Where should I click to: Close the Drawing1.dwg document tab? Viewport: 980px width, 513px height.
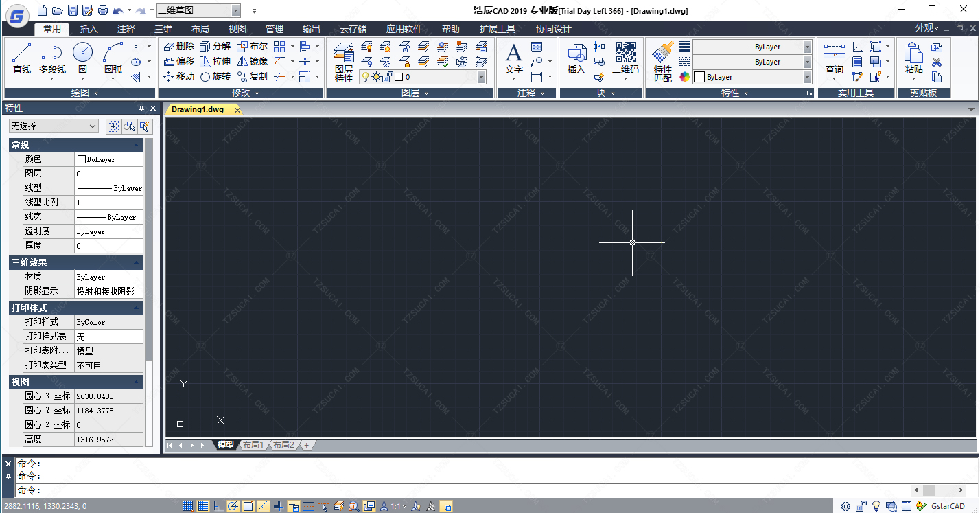[237, 110]
